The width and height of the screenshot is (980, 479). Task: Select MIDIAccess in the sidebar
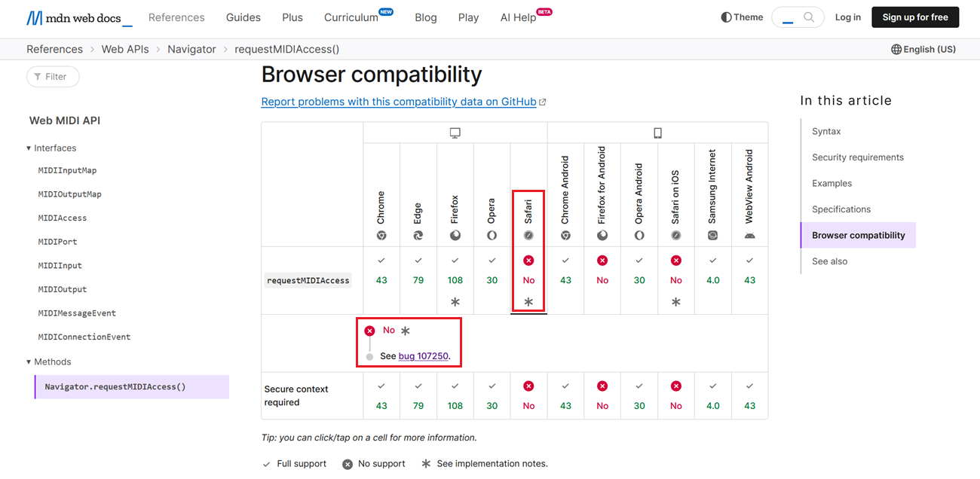63,218
